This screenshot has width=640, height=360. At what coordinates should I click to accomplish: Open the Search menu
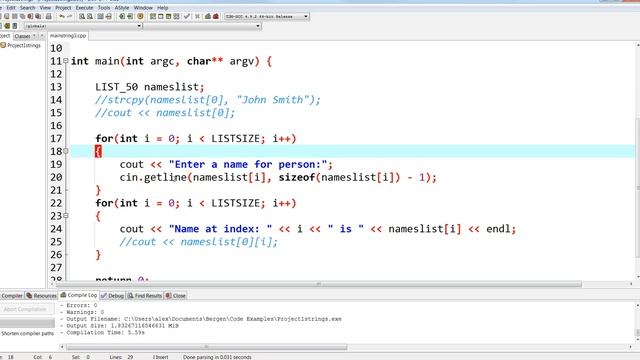tap(27, 8)
